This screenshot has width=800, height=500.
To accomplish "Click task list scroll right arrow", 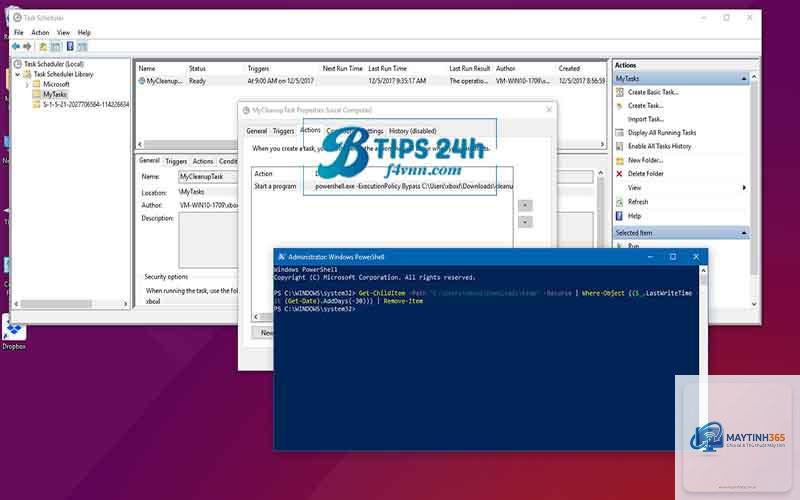I will 602,144.
